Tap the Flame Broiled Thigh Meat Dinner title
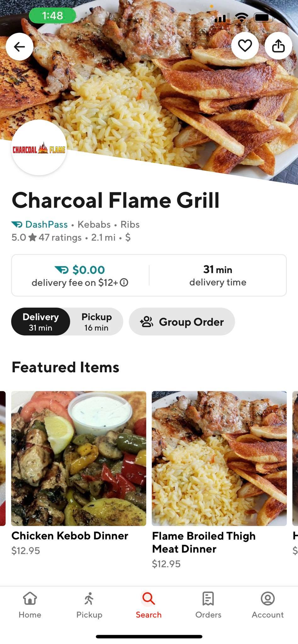Image resolution: width=298 pixels, height=644 pixels. tap(204, 542)
